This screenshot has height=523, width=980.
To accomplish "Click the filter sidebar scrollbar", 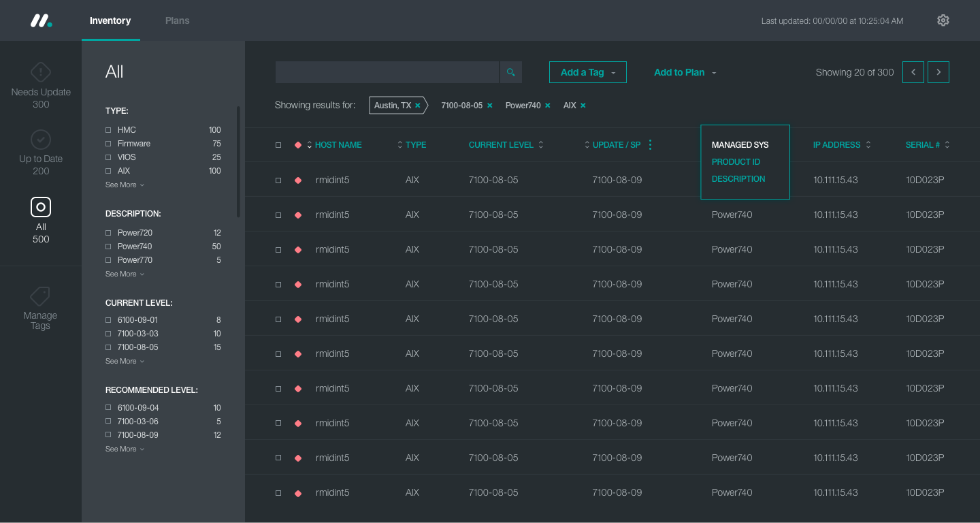I will tap(238, 161).
